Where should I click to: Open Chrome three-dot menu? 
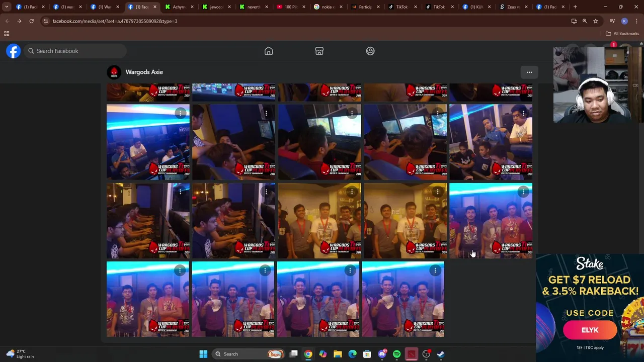point(636,21)
